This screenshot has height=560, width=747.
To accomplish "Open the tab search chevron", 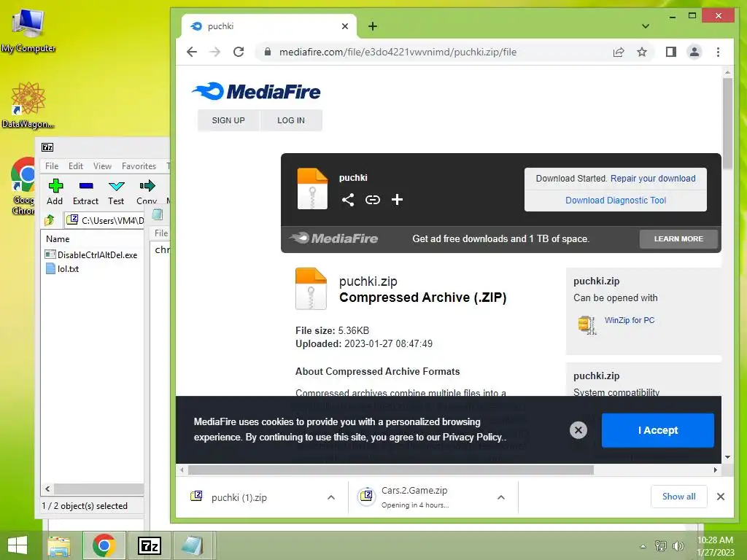I will 646,26.
